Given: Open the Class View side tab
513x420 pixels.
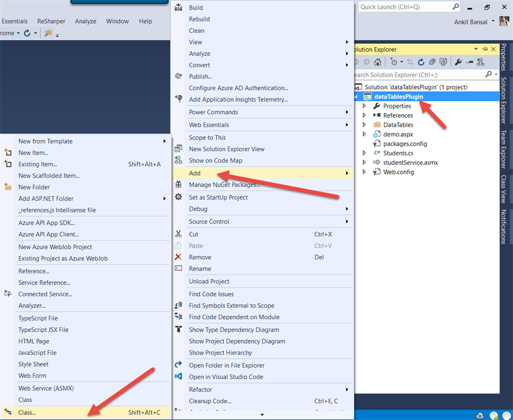Looking at the screenshot, I should [x=504, y=189].
